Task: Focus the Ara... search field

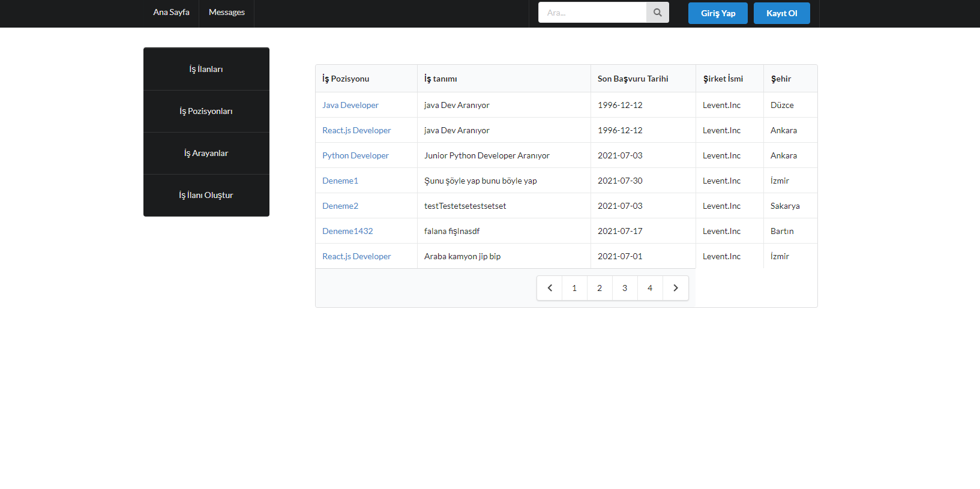Action: tap(592, 13)
